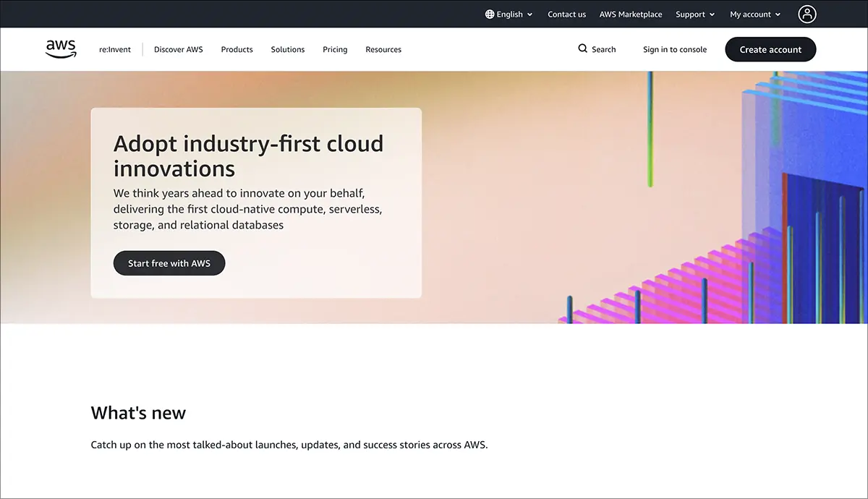The height and width of the screenshot is (499, 868).
Task: Click Start free with AWS button
Action: 169,263
